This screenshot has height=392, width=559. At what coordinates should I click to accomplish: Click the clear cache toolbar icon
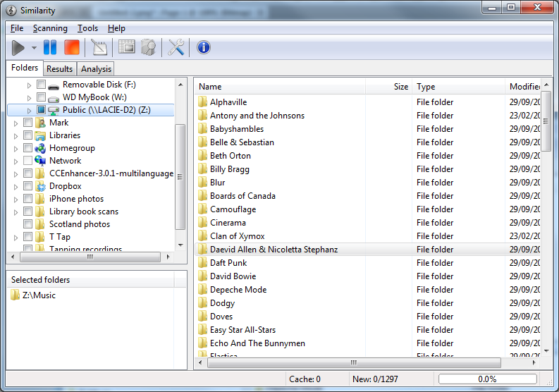(x=99, y=47)
